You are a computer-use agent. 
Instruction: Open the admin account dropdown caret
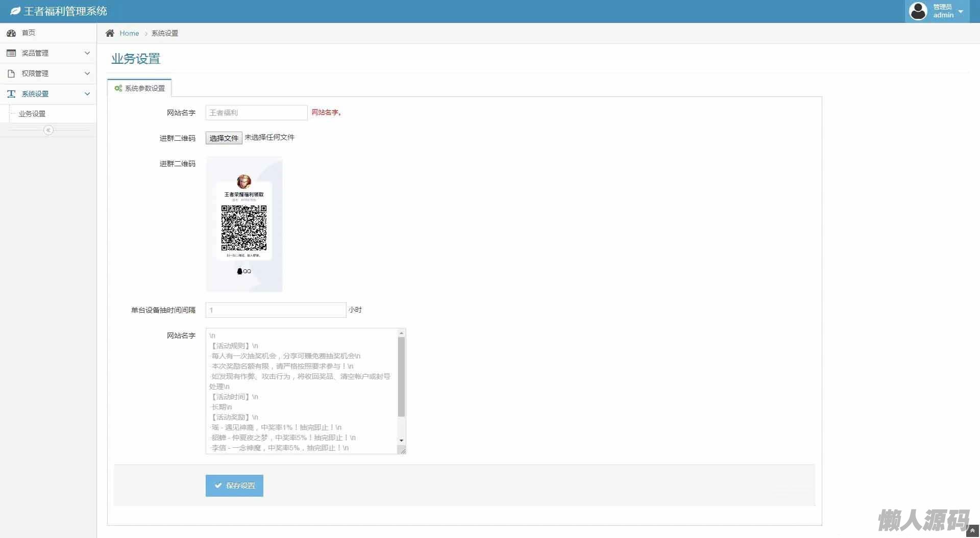pos(961,11)
